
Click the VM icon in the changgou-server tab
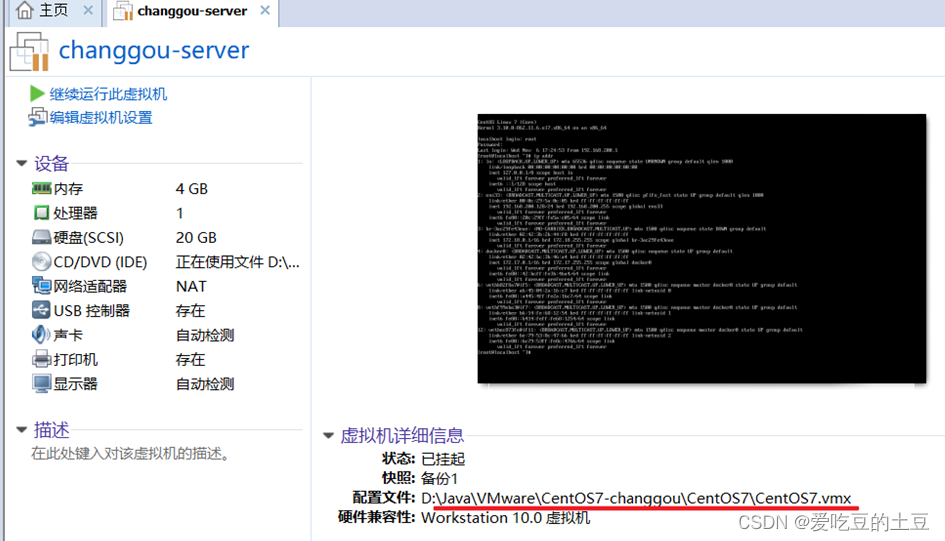click(123, 11)
